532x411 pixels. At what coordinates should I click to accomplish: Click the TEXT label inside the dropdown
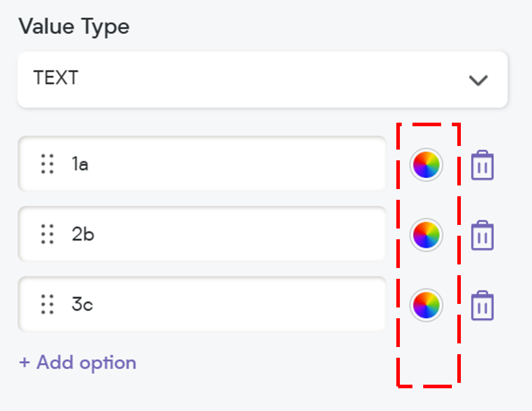point(56,78)
